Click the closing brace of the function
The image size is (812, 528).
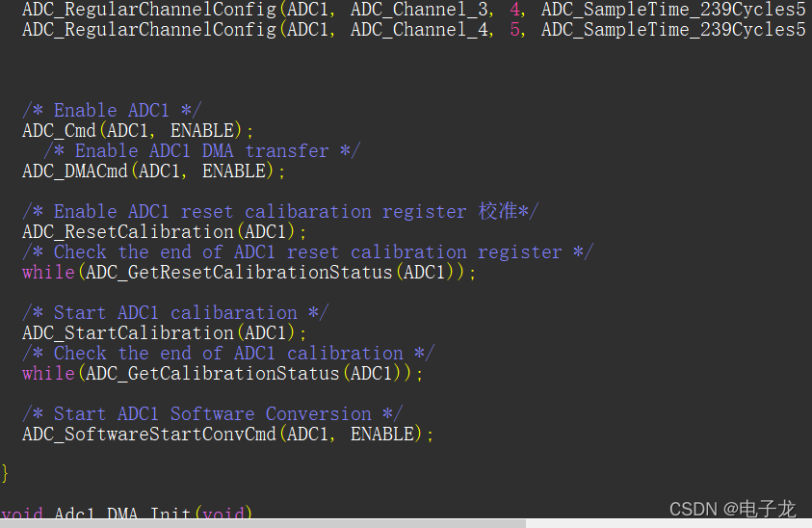[x=5, y=473]
